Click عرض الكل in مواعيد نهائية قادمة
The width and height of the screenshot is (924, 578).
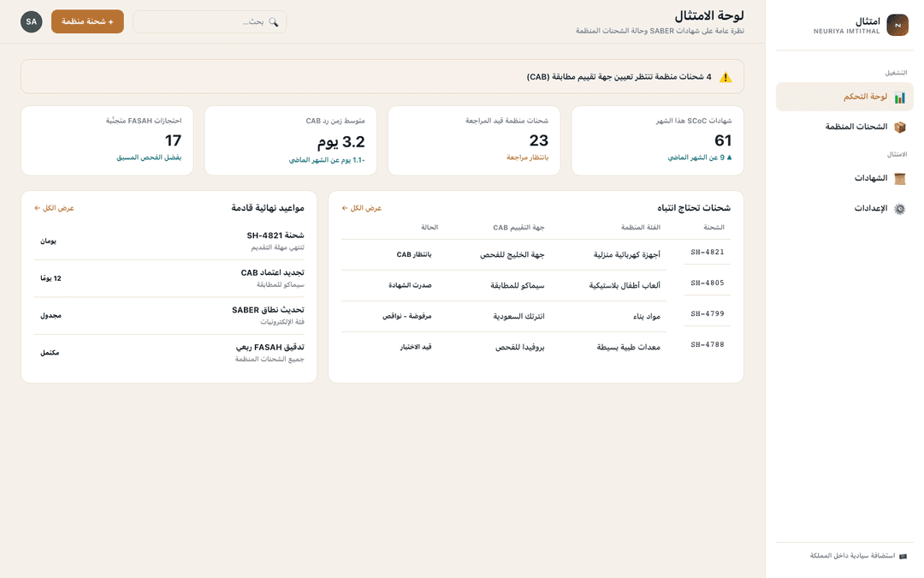click(54, 208)
